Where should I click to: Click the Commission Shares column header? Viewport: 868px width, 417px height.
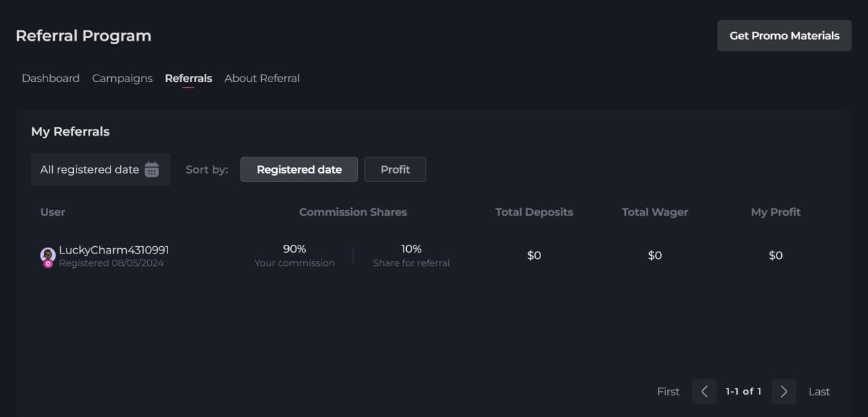pos(353,212)
